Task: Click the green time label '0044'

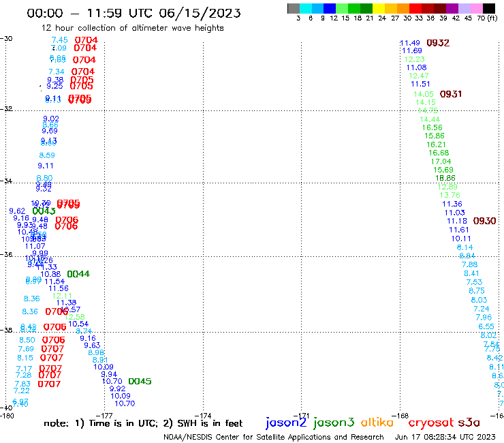Action: click(78, 274)
